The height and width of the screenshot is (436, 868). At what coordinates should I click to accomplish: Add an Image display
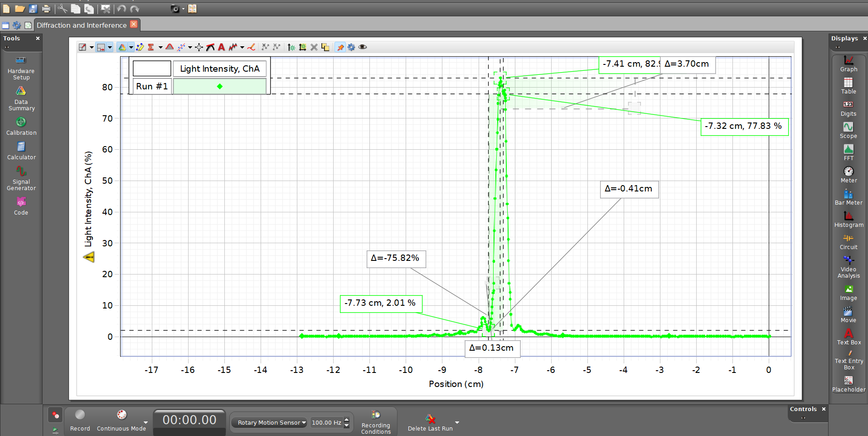(x=849, y=293)
